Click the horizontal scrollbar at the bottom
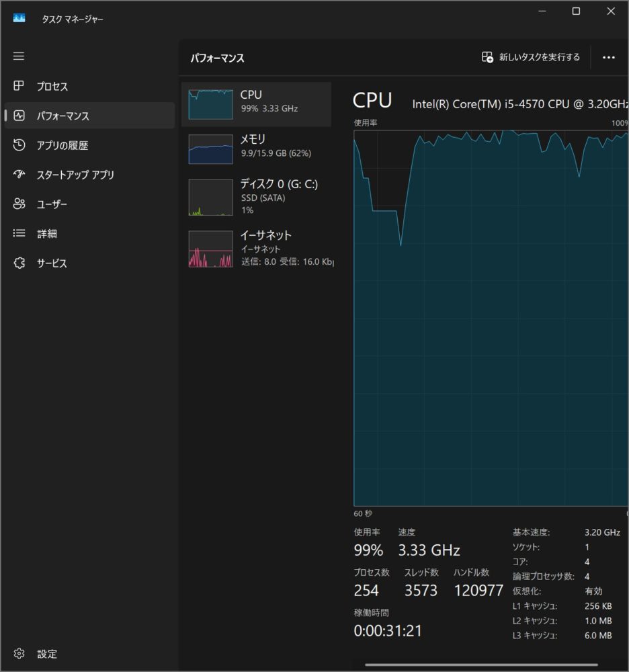This screenshot has width=629, height=672. point(481,665)
